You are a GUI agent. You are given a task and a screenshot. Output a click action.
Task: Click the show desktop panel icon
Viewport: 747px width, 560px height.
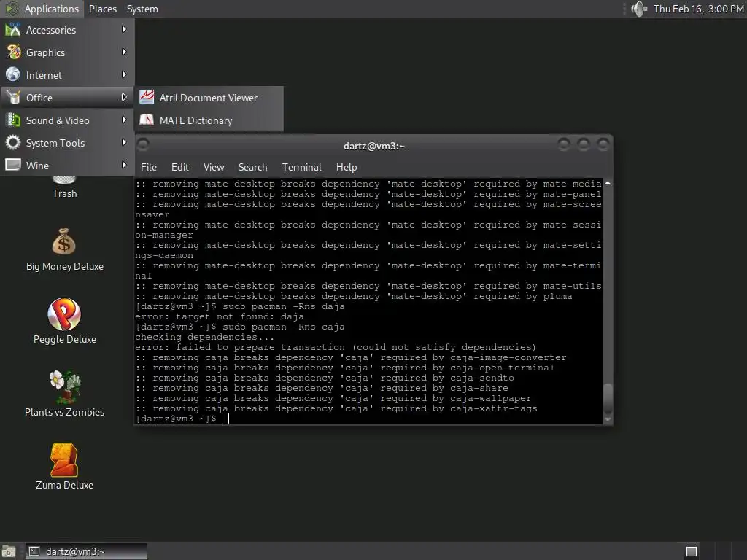click(9, 551)
